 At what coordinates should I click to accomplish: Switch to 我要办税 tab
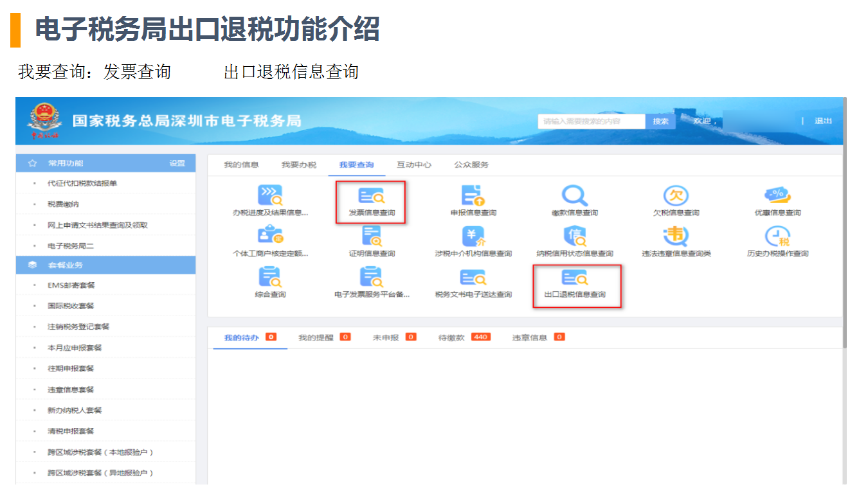point(299,164)
